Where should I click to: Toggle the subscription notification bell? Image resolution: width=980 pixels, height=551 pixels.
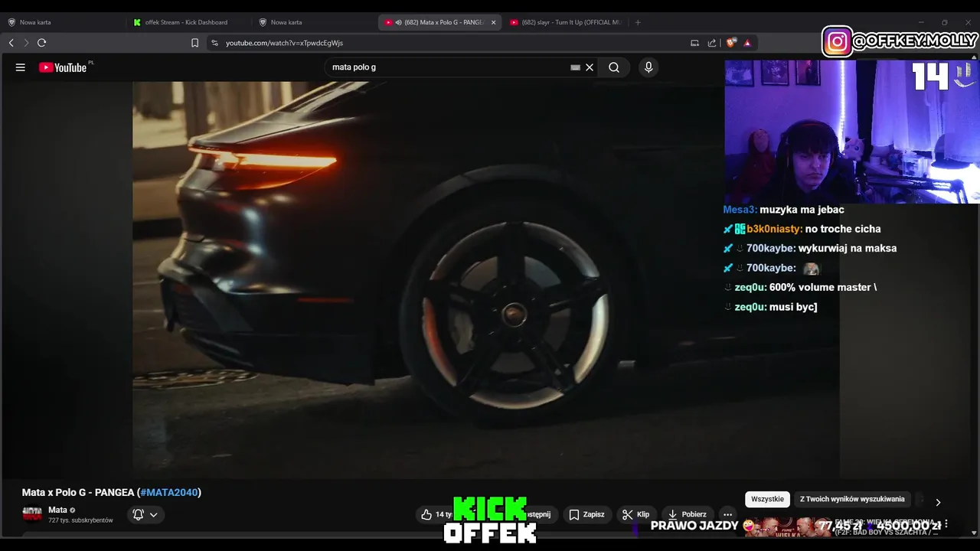(138, 514)
